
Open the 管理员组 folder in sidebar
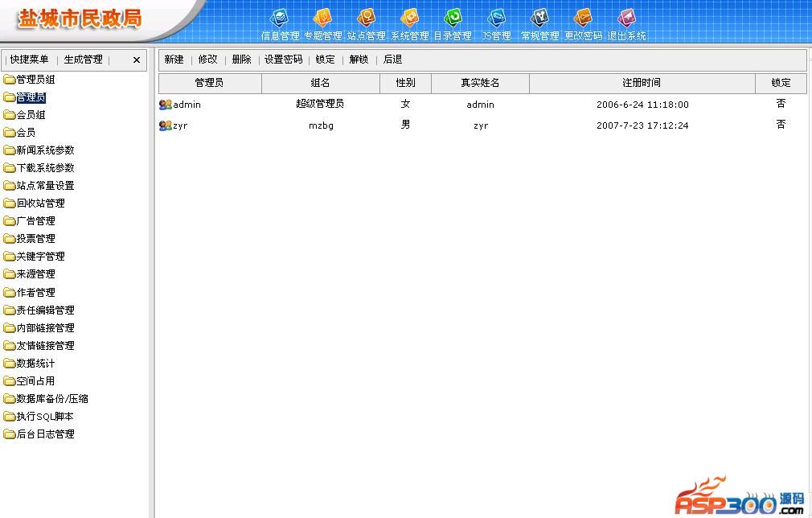pos(35,80)
